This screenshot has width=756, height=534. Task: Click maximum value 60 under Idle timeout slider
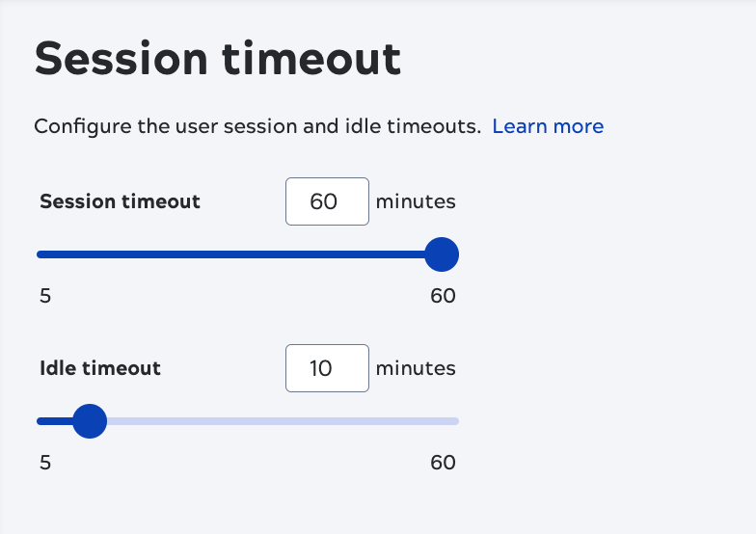tap(443, 463)
